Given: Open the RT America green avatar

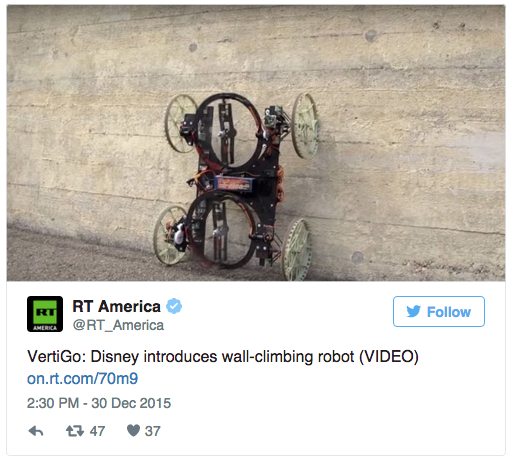Looking at the screenshot, I should 45,314.
